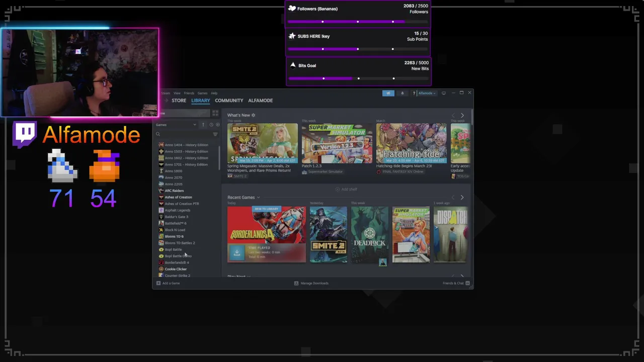Go to next Recent Games page arrow
This screenshot has height=362, width=644.
pos(462,198)
